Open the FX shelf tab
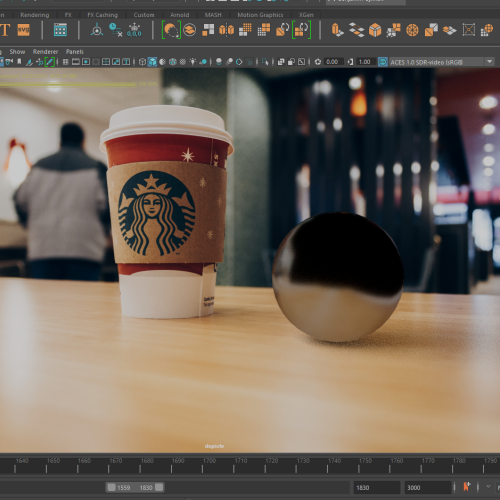Viewport: 500px width, 500px height. click(68, 15)
